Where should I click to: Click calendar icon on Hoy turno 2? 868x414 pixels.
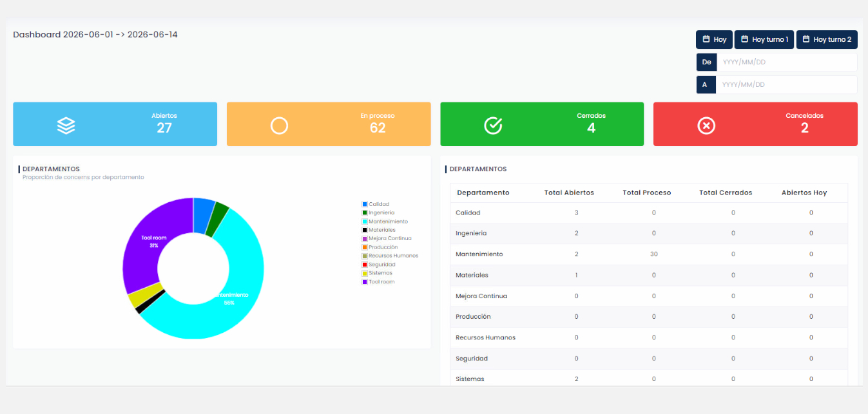click(x=806, y=39)
